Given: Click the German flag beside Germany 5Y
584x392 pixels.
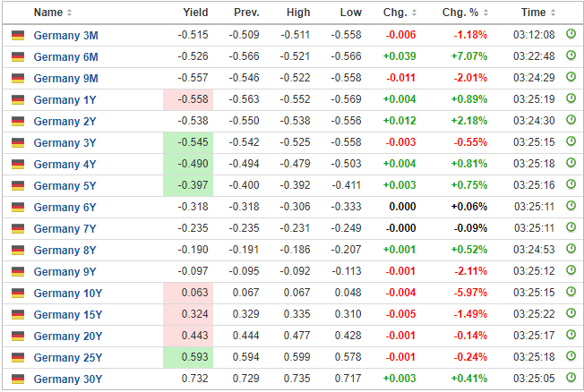Looking at the screenshot, I should point(18,186).
